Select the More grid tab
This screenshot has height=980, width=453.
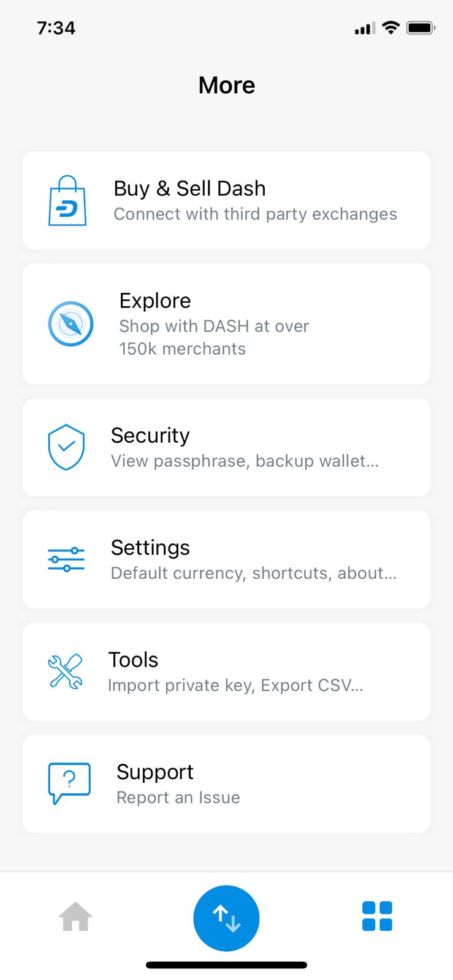click(x=377, y=916)
